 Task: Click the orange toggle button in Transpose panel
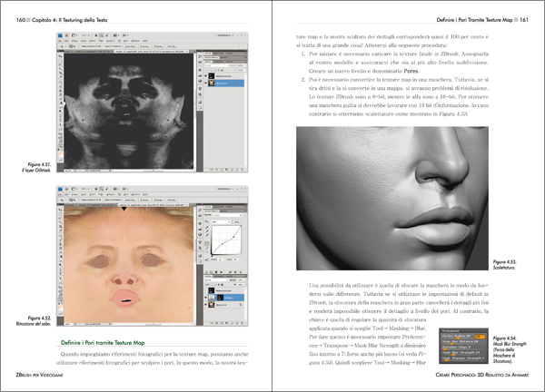pyautogui.click(x=480, y=337)
